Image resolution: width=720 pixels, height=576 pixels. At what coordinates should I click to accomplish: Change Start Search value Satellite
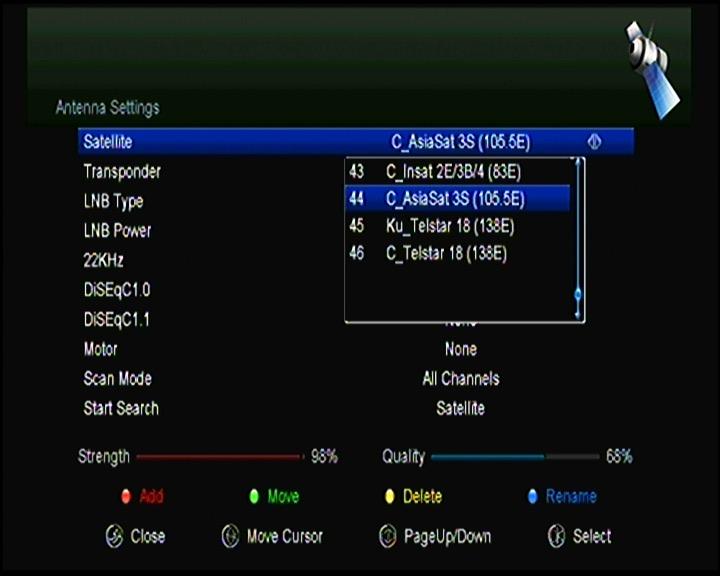pos(461,408)
